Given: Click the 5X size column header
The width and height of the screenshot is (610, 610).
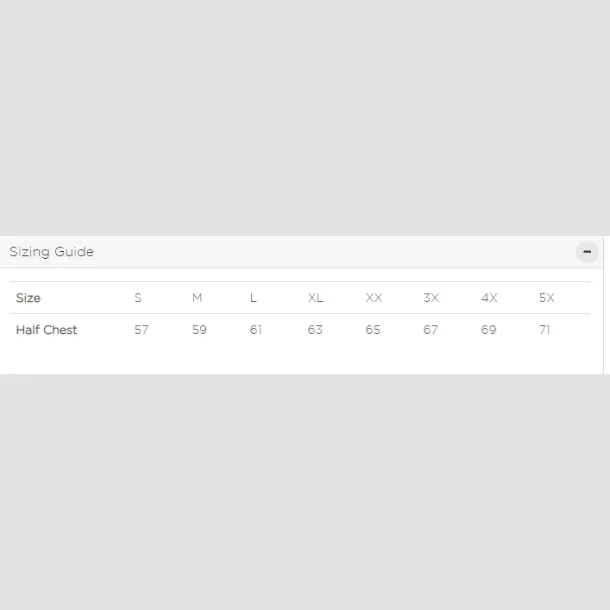Looking at the screenshot, I should [546, 298].
